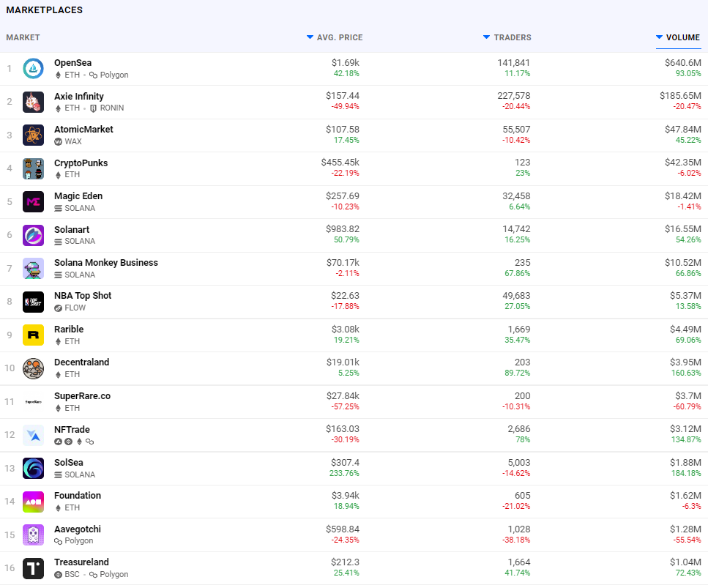Open Solana Monkey Business marketplace name
The height and width of the screenshot is (588, 708).
pos(106,263)
